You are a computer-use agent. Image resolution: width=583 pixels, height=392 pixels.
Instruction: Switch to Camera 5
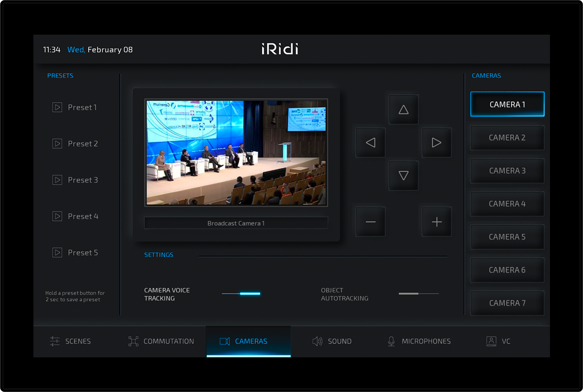pos(507,237)
